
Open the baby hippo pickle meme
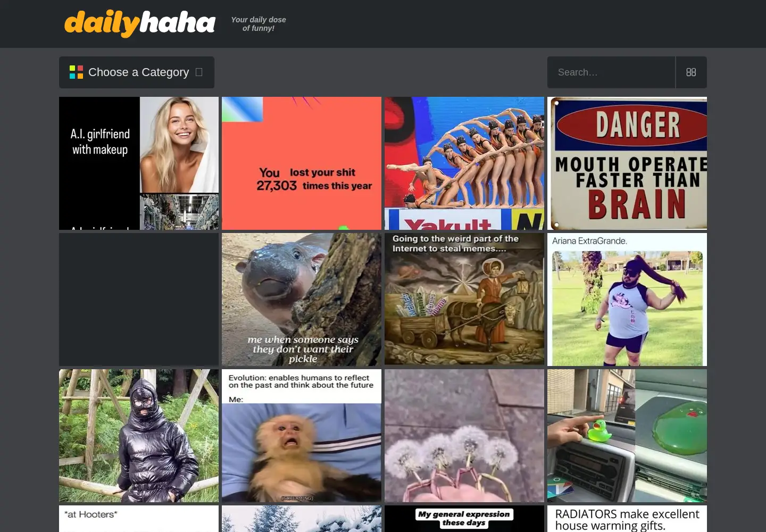coord(302,300)
